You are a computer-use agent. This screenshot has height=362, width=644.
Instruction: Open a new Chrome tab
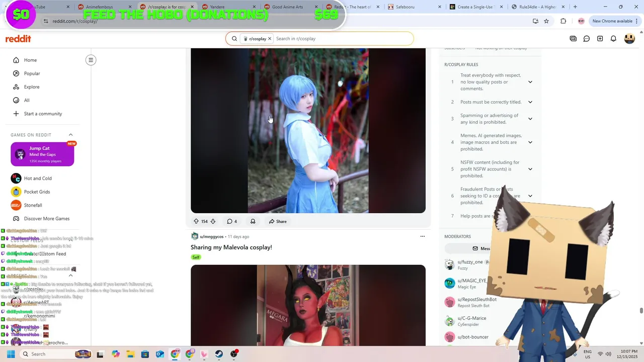(575, 7)
